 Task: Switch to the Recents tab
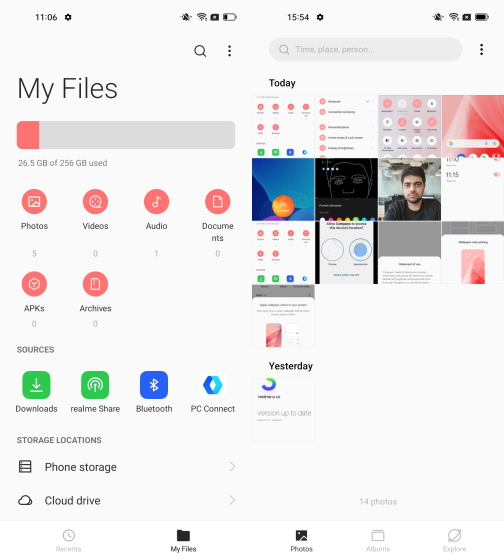69,541
